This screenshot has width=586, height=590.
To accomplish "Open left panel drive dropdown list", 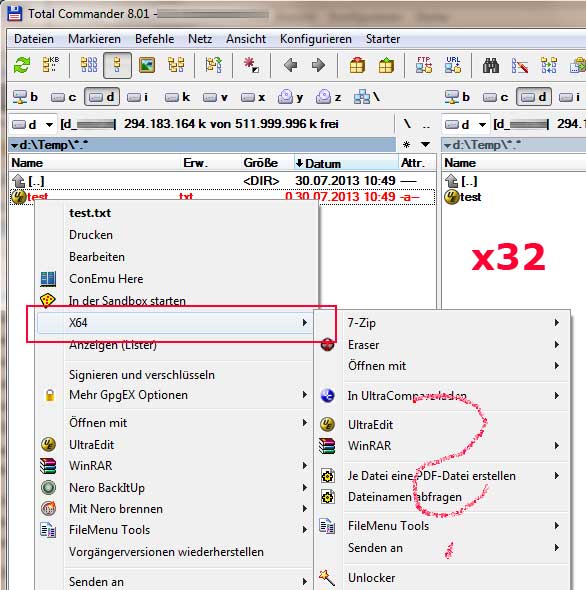I will [x=32, y=124].
